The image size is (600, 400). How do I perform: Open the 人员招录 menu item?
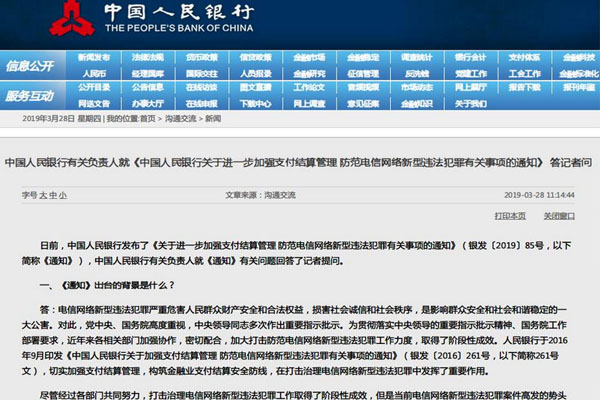(x=256, y=73)
